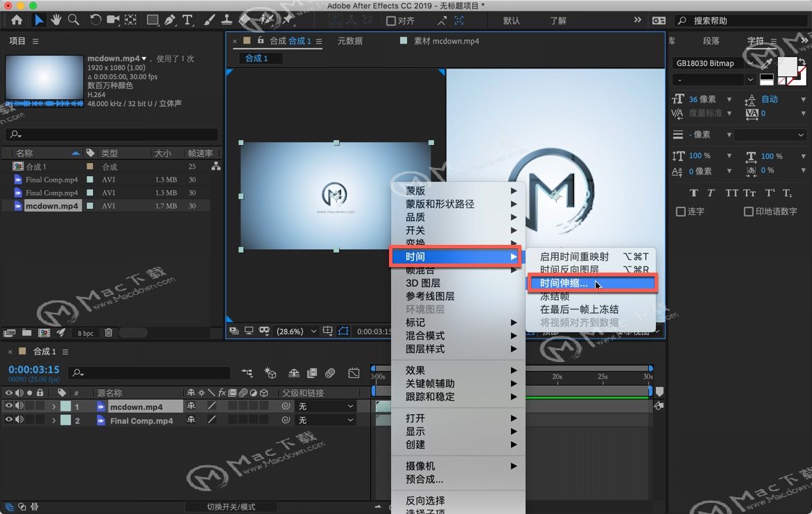Open the viewer magnification (28.6%) dropdown
812x514 pixels.
point(296,331)
